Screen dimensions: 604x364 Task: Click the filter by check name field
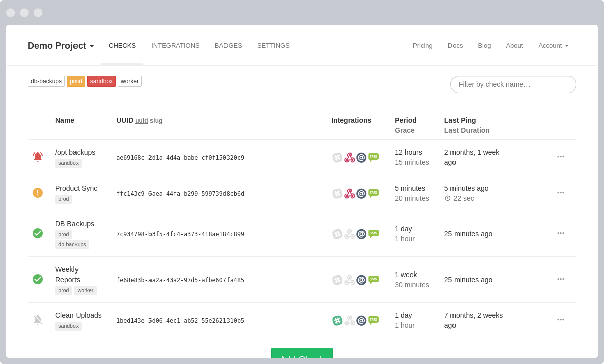513,84
